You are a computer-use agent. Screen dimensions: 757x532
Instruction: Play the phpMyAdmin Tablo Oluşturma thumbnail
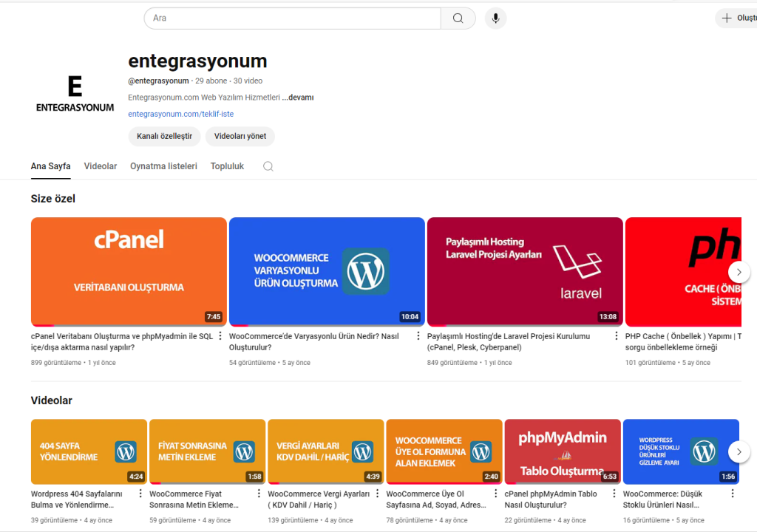(x=563, y=451)
